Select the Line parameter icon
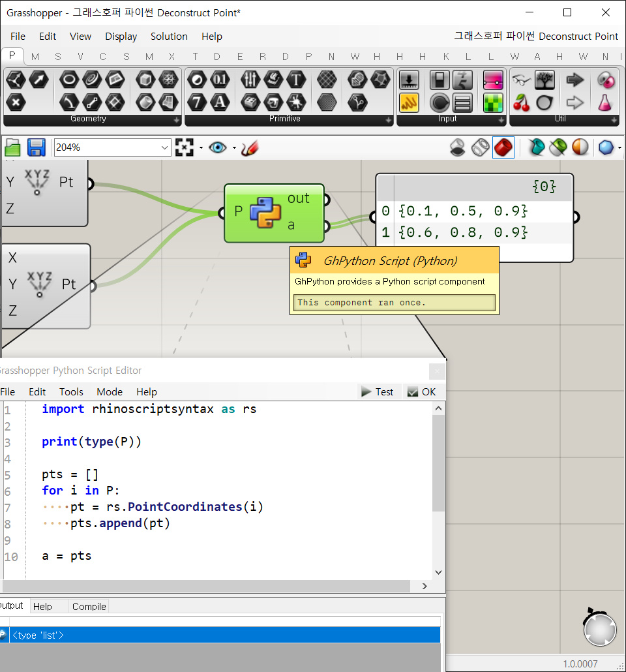Viewport: 626px width, 672px height. point(92,102)
